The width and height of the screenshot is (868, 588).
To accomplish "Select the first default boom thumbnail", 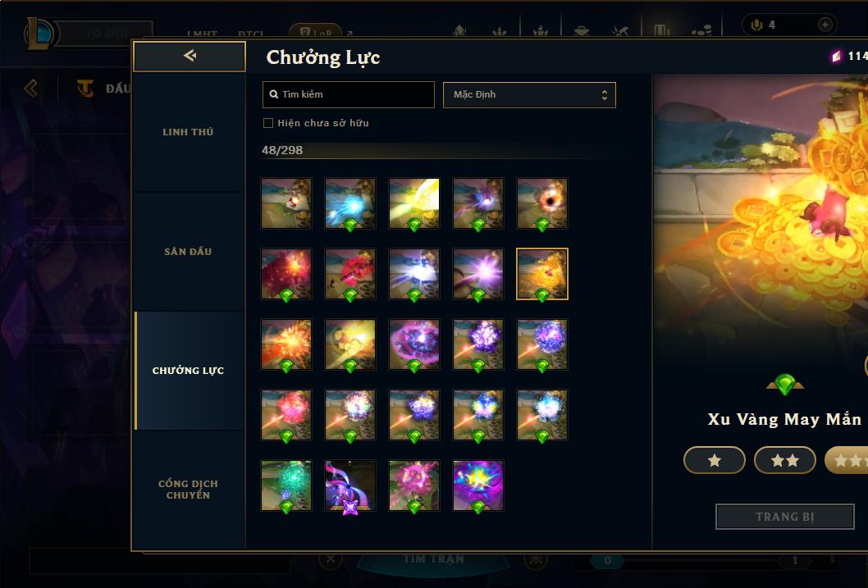I will click(x=286, y=203).
